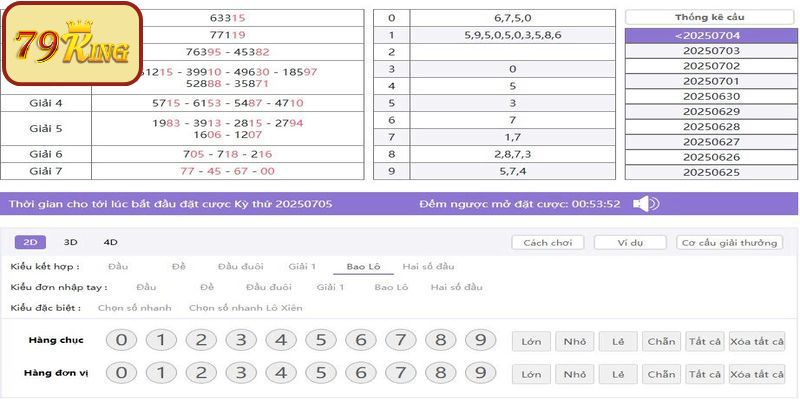Toggle digit 7 in Hàng đơn vị row
The image size is (800, 400).
pos(401,373)
